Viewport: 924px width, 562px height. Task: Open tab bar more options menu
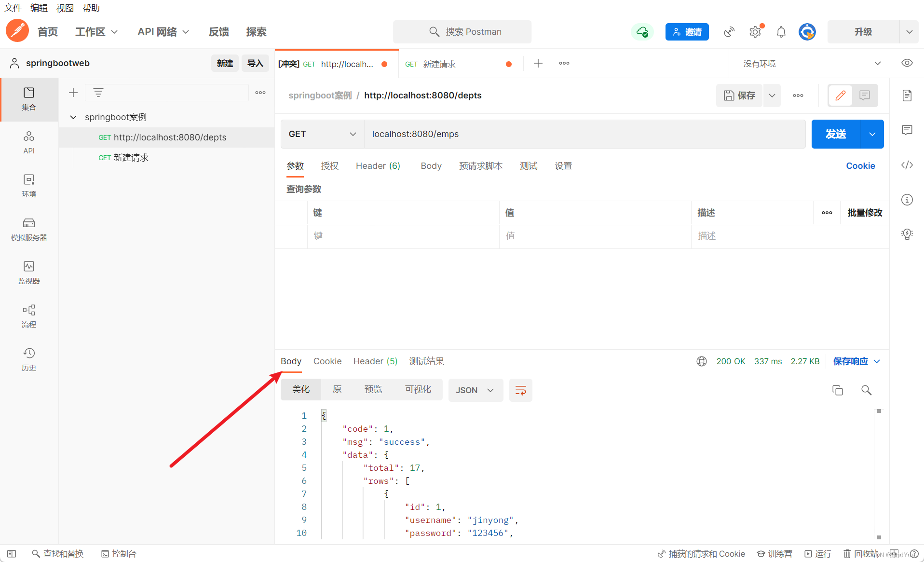(564, 63)
